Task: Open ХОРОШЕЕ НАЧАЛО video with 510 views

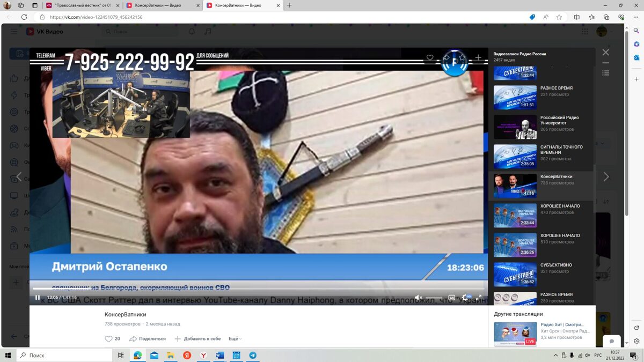Action: pos(542,245)
